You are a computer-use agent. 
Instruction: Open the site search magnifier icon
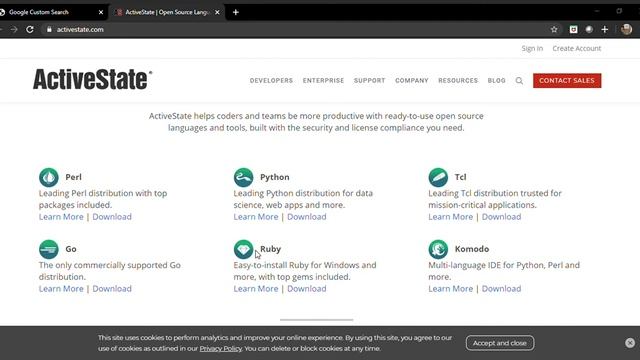pos(519,81)
